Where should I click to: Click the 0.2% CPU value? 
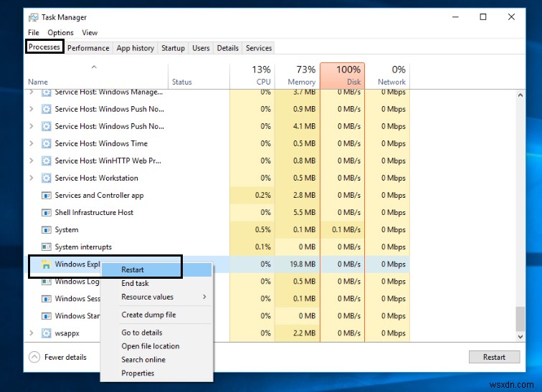[262, 195]
